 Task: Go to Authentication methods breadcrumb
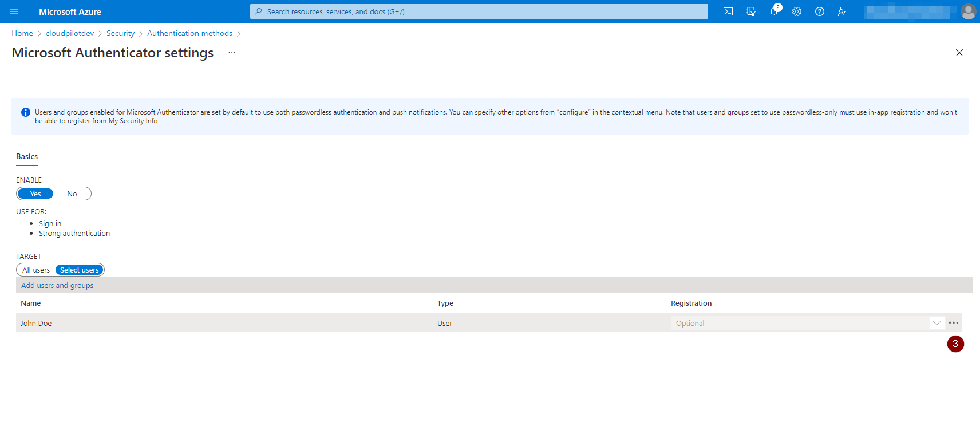[x=189, y=33]
